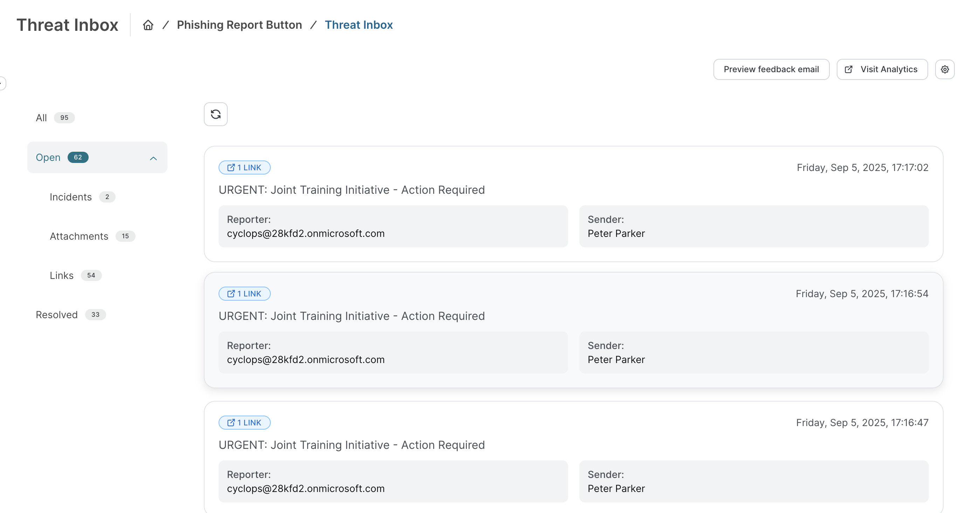
Task: Collapse the Open category chevron
Action: pyautogui.click(x=153, y=158)
